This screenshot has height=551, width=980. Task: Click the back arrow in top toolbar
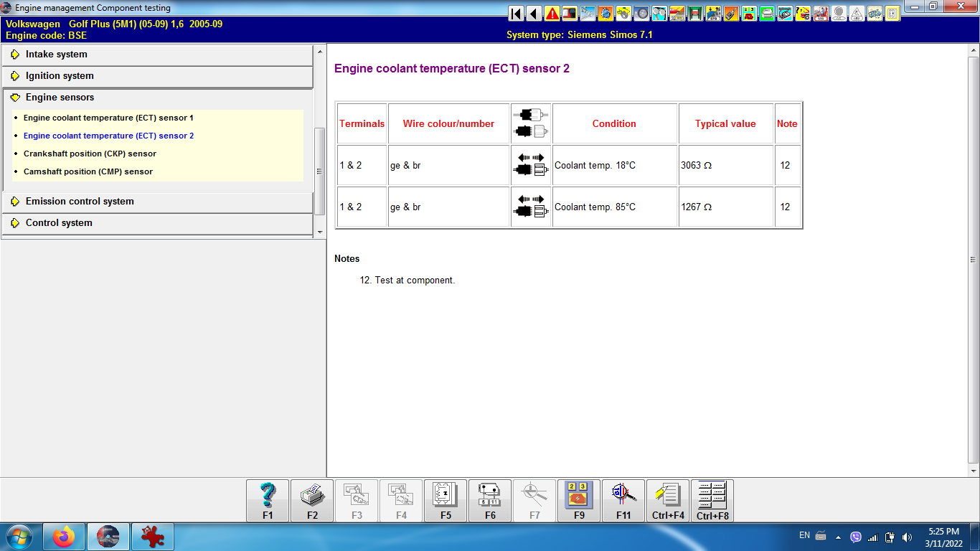click(534, 13)
